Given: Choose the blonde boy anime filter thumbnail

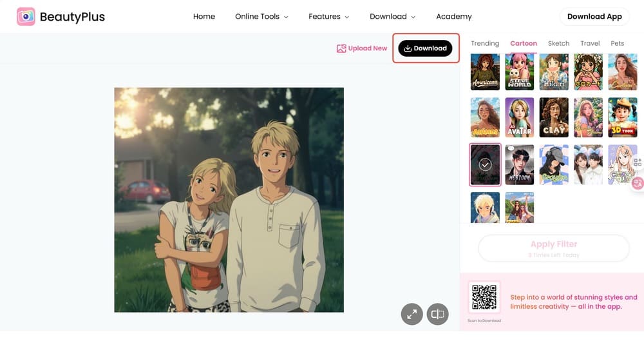Looking at the screenshot, I should tap(485, 208).
